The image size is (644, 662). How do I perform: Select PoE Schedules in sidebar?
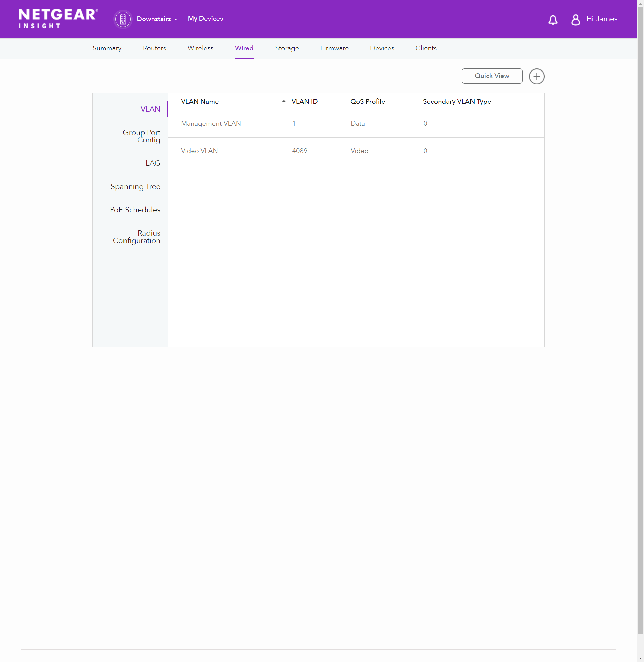135,210
